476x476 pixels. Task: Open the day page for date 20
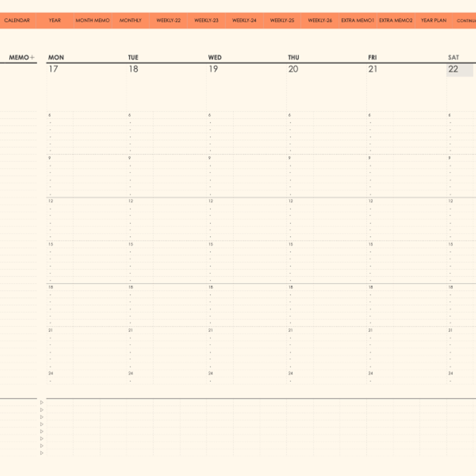[293, 69]
